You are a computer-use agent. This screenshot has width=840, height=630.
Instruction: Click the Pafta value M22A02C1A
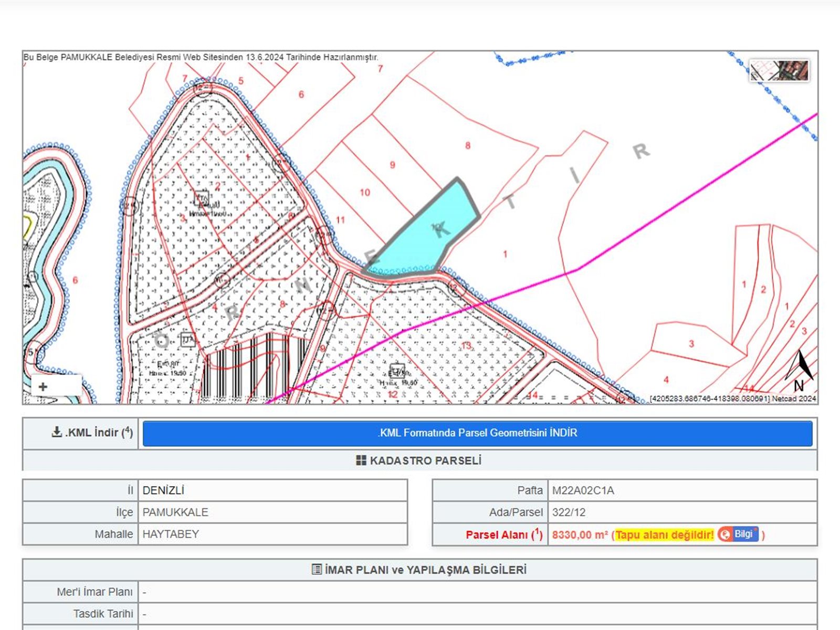583,490
